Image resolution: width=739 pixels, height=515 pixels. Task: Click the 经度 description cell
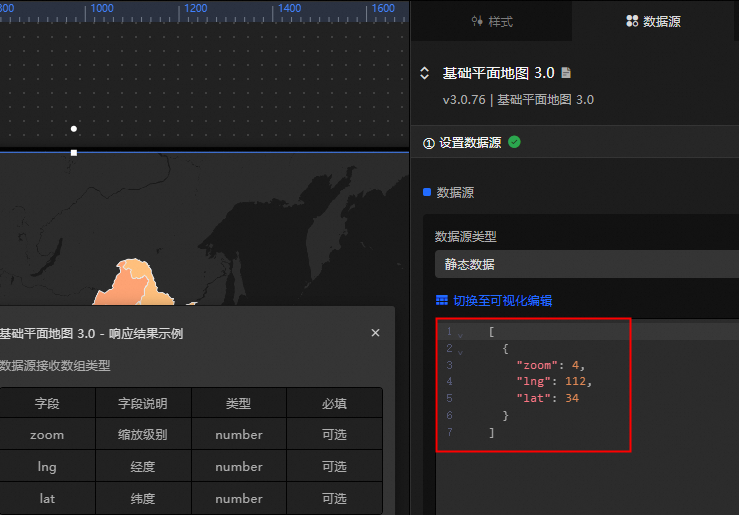pos(143,466)
